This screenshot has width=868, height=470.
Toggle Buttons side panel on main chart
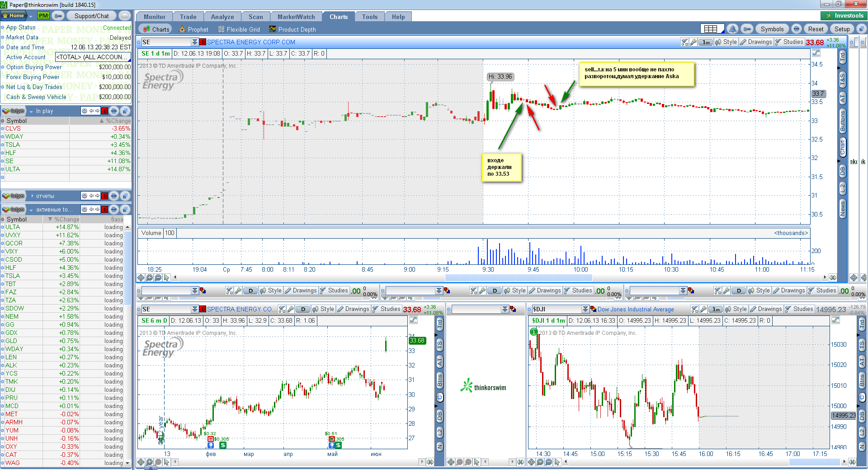(x=843, y=121)
